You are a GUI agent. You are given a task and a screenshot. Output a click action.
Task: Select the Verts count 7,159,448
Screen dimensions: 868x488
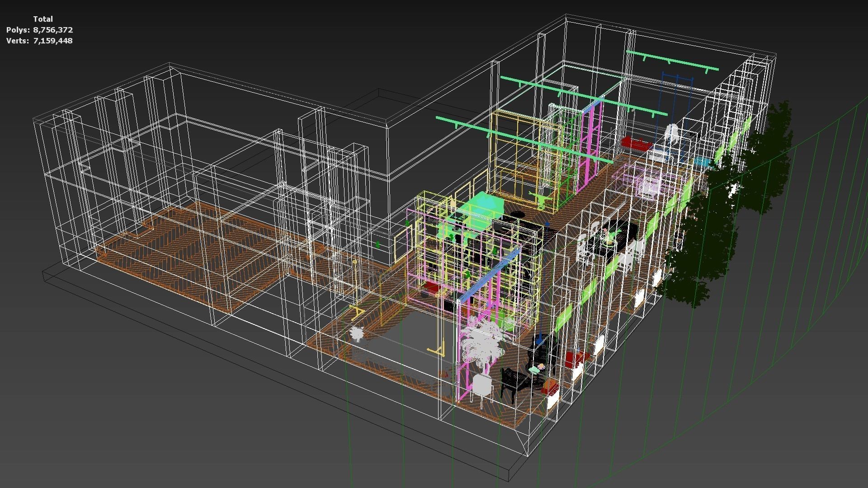[53, 41]
